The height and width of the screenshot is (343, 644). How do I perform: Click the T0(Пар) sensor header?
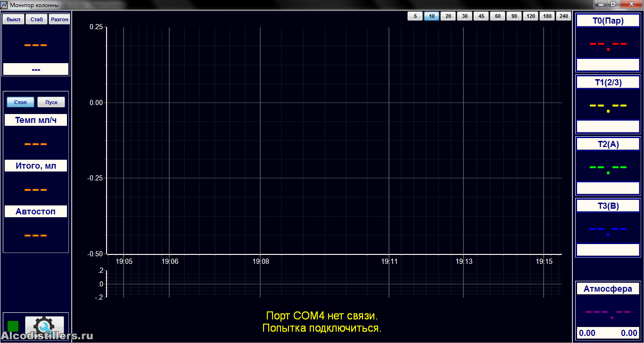pos(608,21)
